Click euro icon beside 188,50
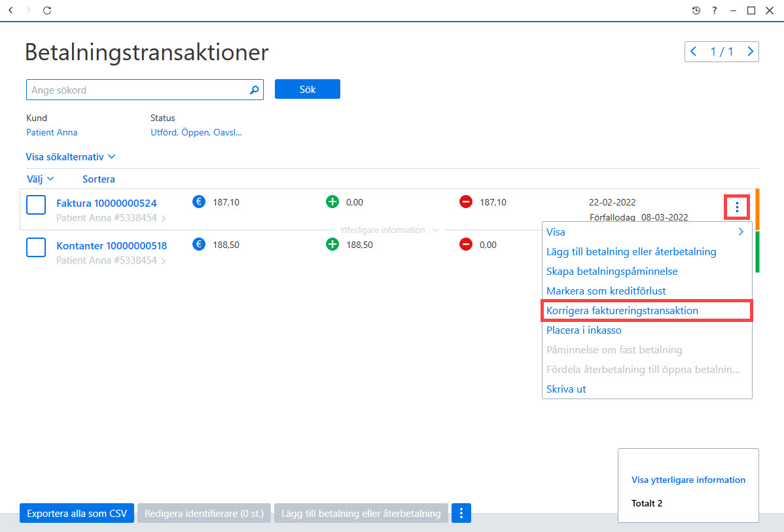Viewport: 784px width, 532px height. (x=199, y=245)
